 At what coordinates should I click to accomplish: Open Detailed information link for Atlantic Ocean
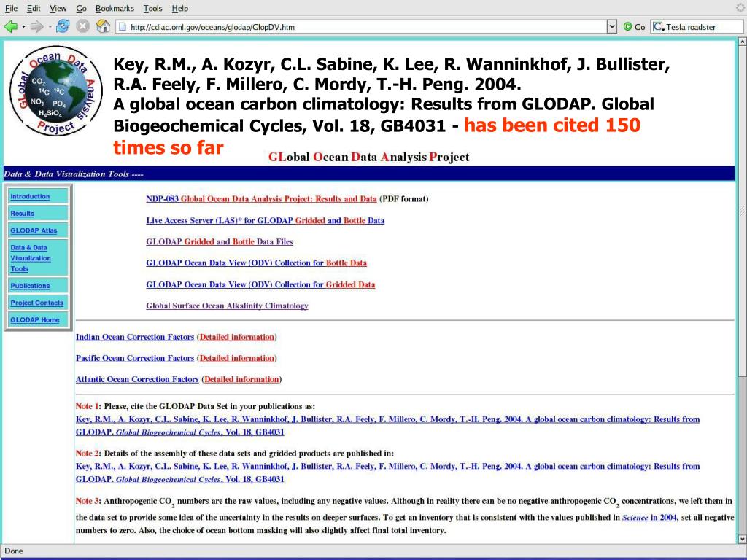(241, 379)
